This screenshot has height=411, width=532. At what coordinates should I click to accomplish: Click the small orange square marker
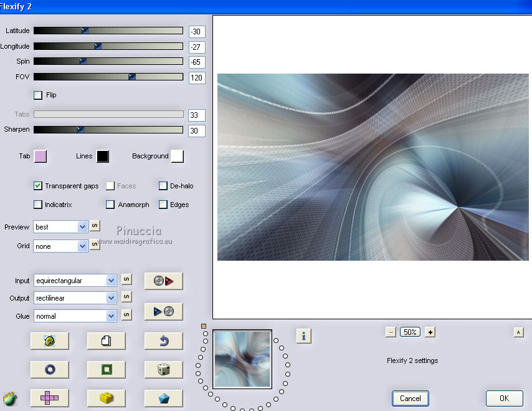204,326
